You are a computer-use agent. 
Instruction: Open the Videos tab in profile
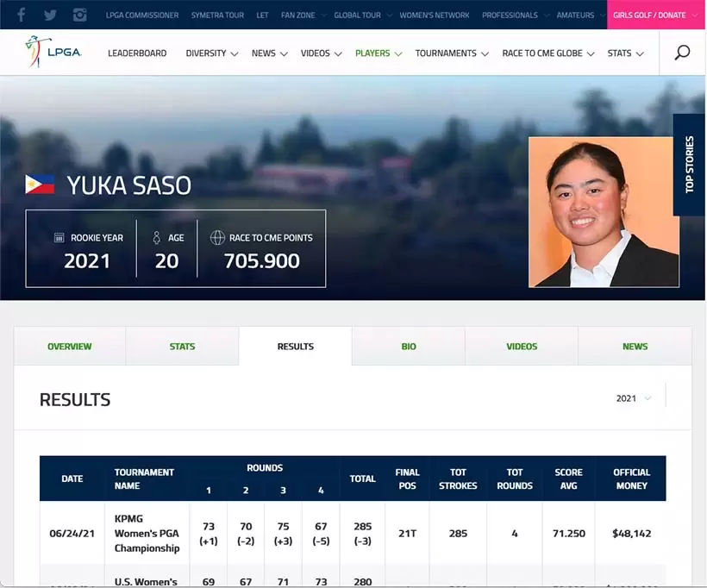(522, 347)
